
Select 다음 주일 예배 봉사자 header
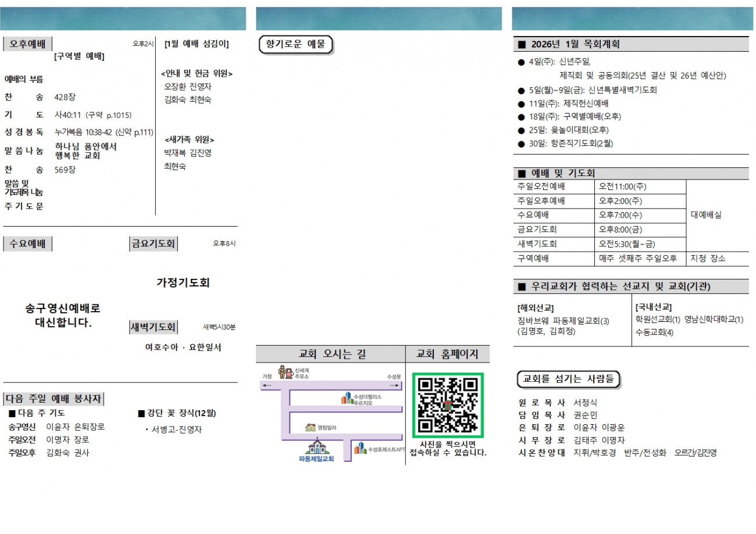[x=54, y=399]
